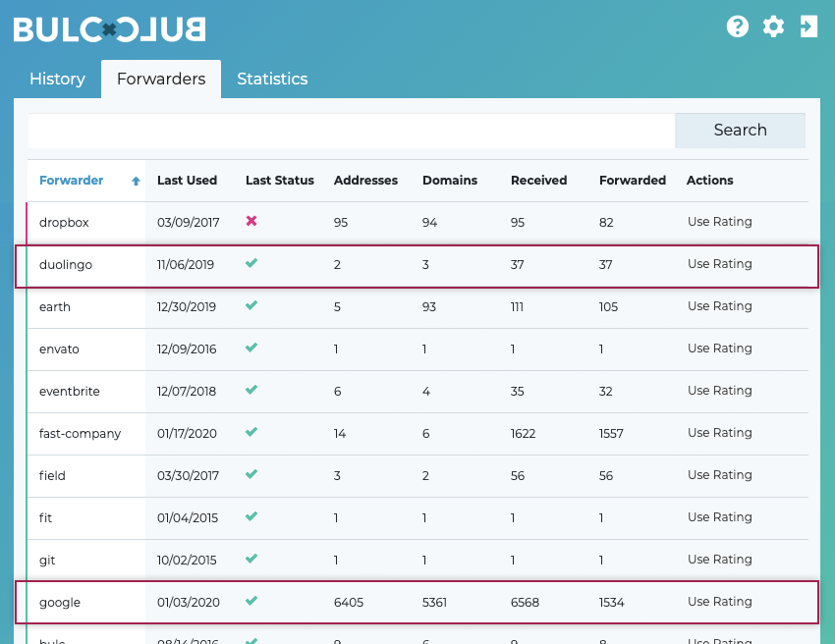Click the date 11/06/2019 in duolingo row
This screenshot has width=835, height=644.
tap(186, 264)
